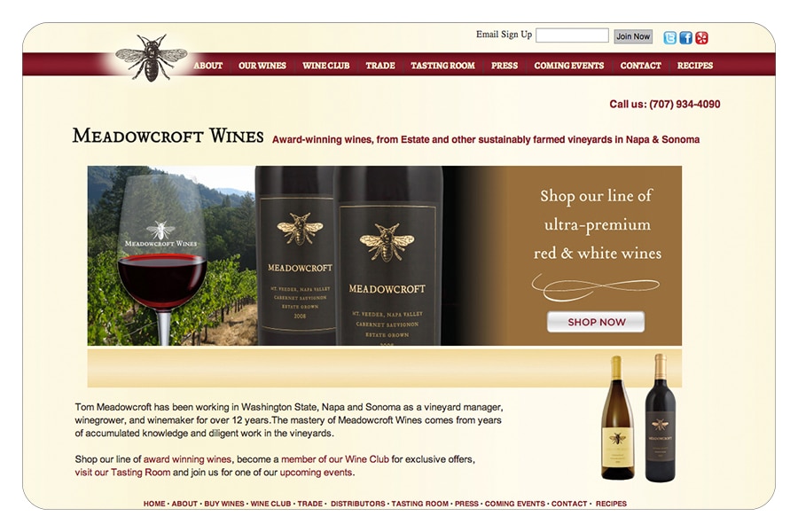Select Tasting Room in the top navigation

click(x=442, y=66)
